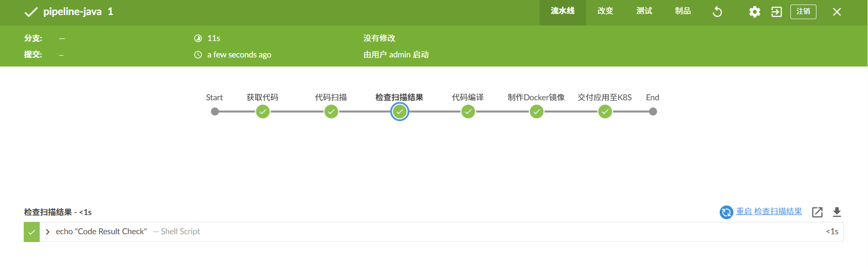Click the blue restart stage icon

click(x=726, y=212)
